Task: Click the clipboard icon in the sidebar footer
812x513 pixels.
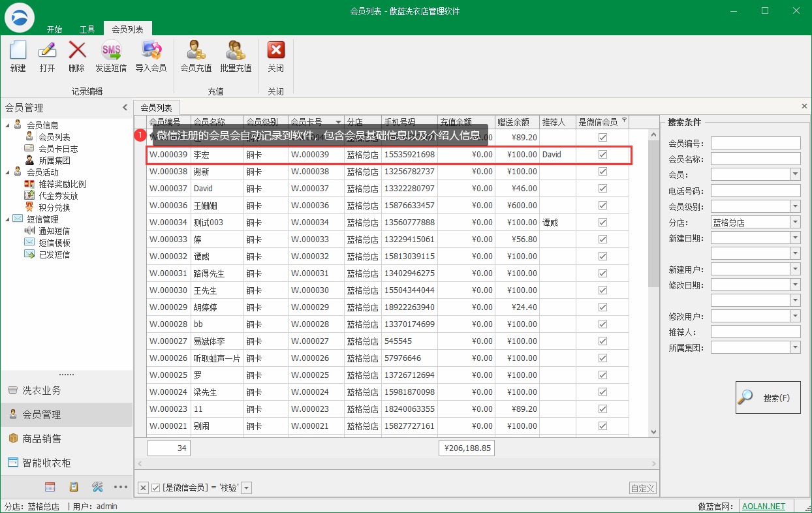Action: [74, 487]
